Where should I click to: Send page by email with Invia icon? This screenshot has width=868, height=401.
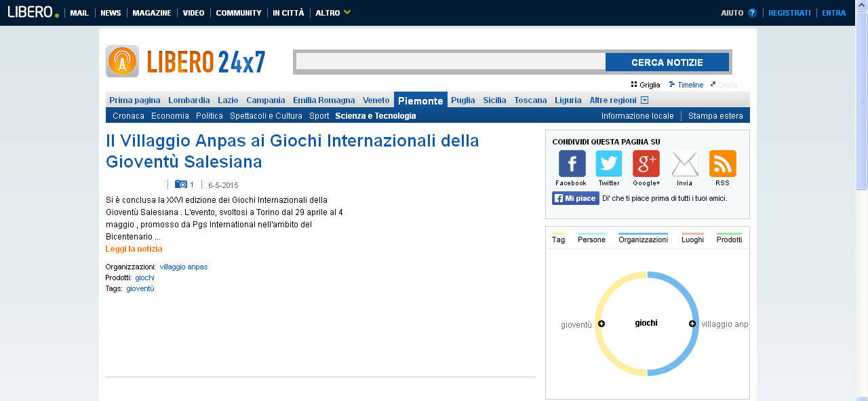[x=685, y=164]
